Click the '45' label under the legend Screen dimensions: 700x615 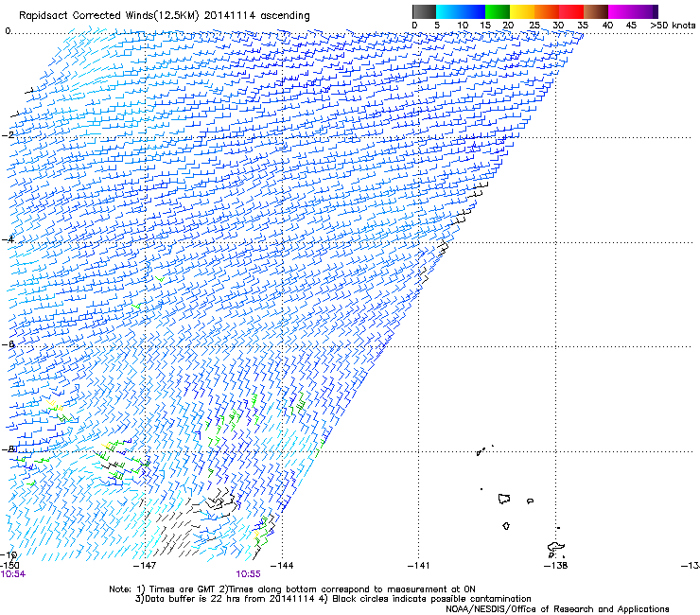click(631, 26)
